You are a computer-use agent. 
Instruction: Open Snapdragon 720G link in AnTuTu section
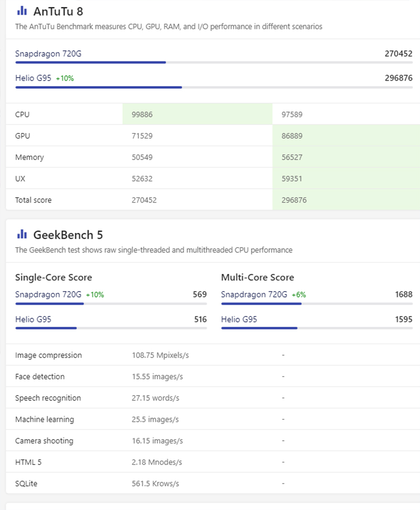(x=48, y=54)
